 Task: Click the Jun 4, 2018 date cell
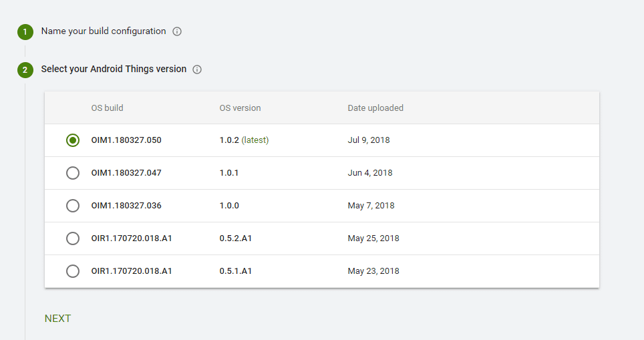[x=370, y=173]
